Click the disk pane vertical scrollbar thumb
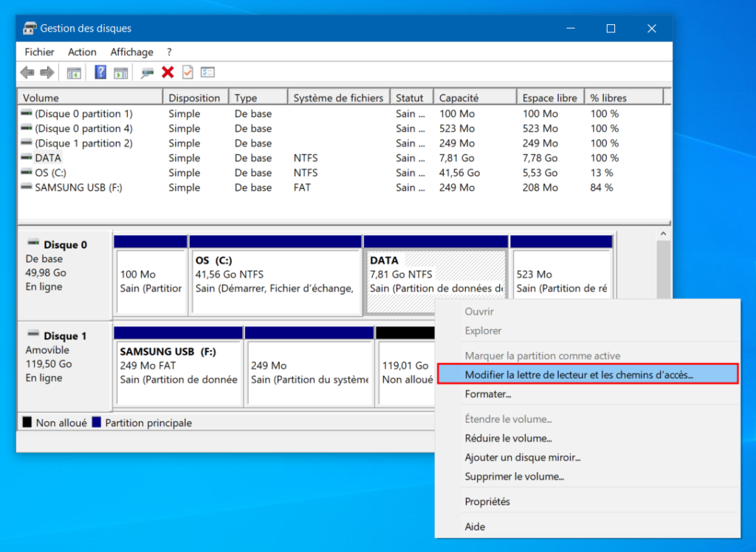Image resolution: width=756 pixels, height=552 pixels. (664, 269)
